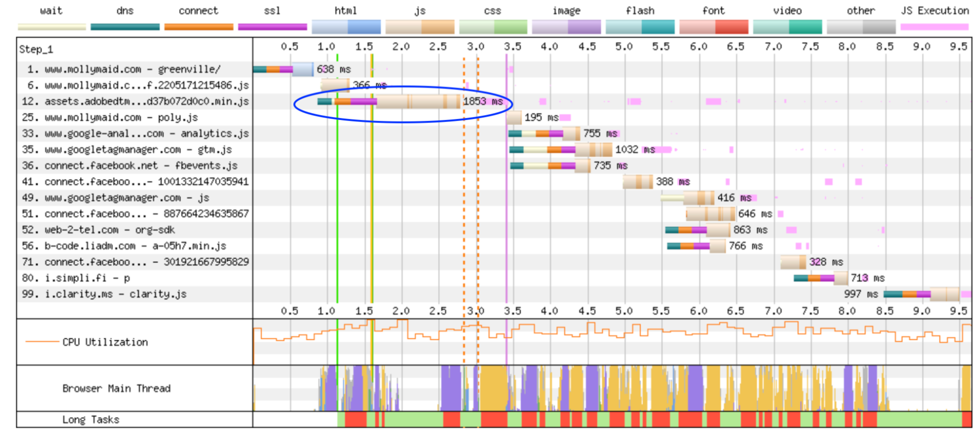Click the connect legend orange swatch
Image resolution: width=980 pixels, height=442 pixels.
coord(199,27)
